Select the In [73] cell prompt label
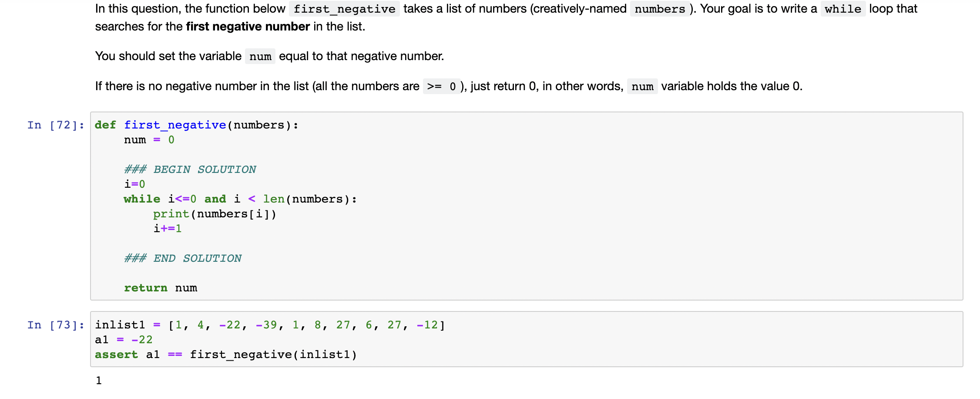980x399 pixels. [x=55, y=325]
